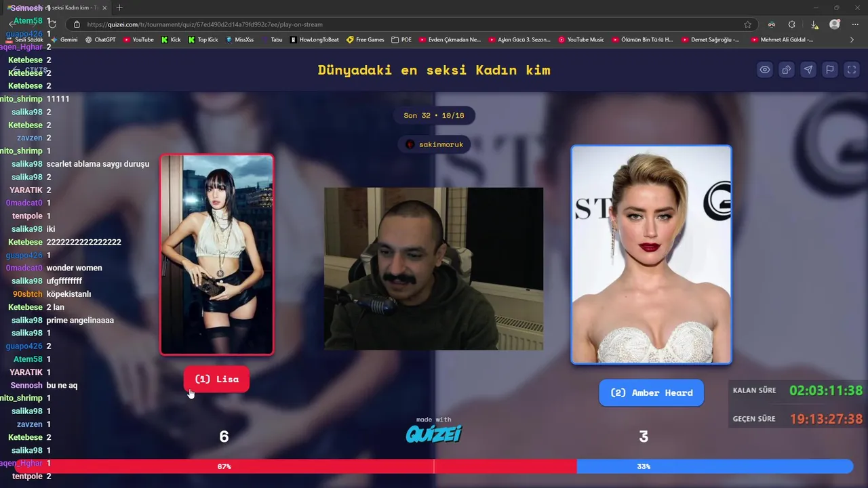
Task: Open the ChatGPT bookmark
Action: [100, 40]
